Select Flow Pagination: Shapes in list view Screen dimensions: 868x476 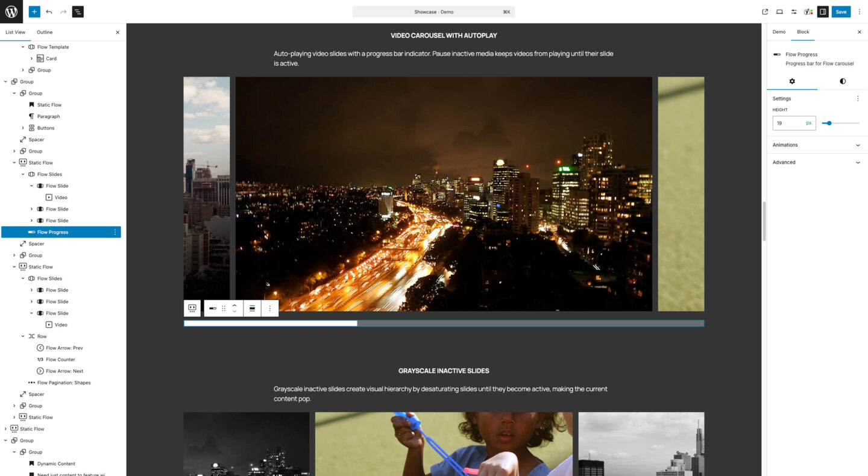(64, 383)
